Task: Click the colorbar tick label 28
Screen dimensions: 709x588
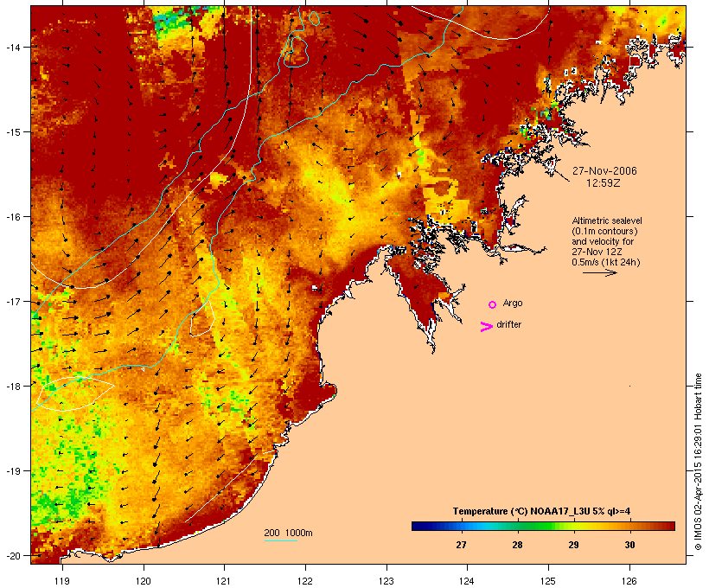Action: [x=518, y=545]
